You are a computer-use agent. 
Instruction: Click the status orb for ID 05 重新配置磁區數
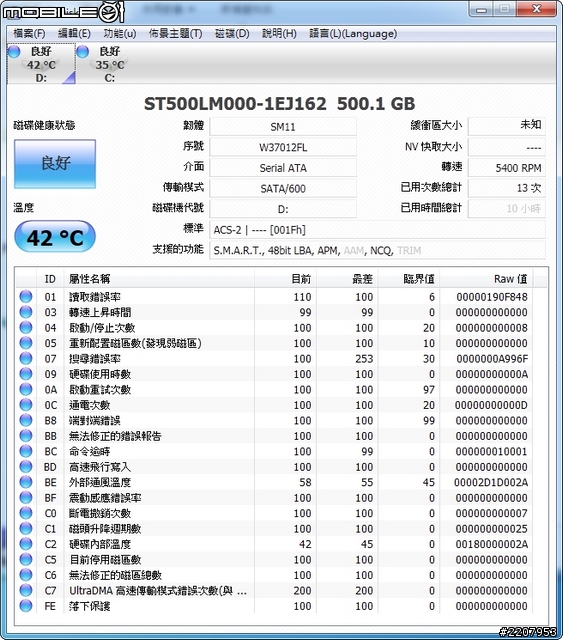26,343
